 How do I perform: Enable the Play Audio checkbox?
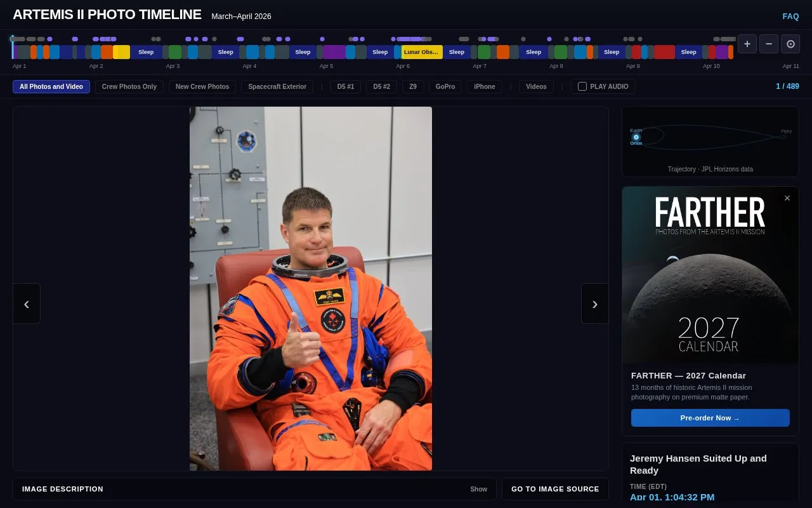[582, 86]
